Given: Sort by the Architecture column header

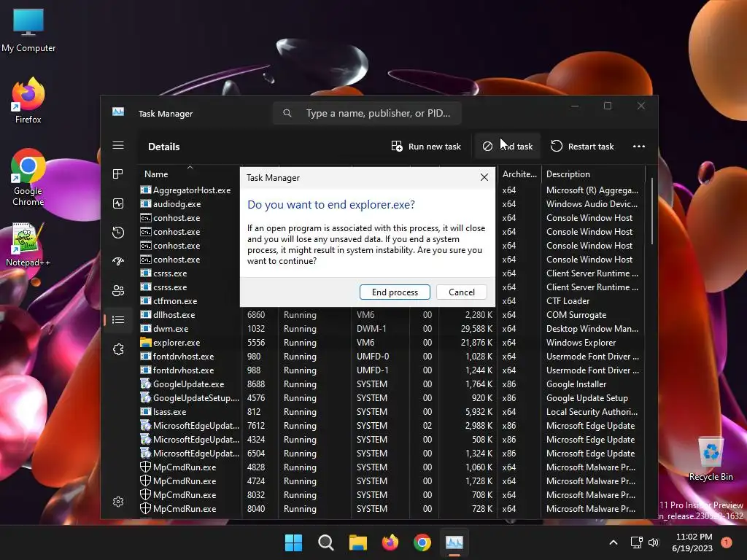Looking at the screenshot, I should (519, 174).
